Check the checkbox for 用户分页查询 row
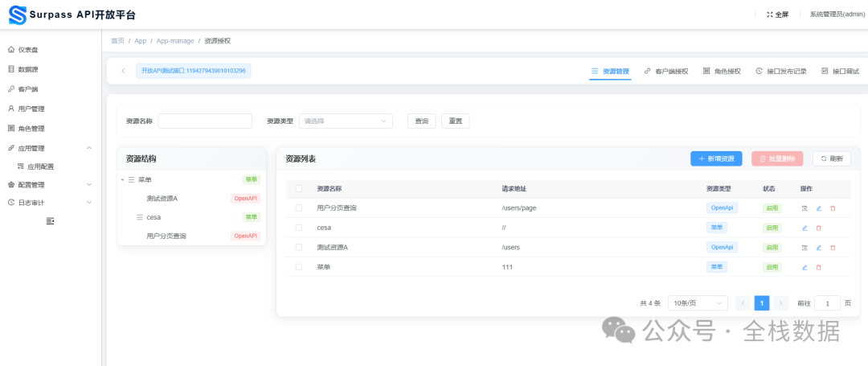Image resolution: width=868 pixels, height=366 pixels. coord(299,208)
